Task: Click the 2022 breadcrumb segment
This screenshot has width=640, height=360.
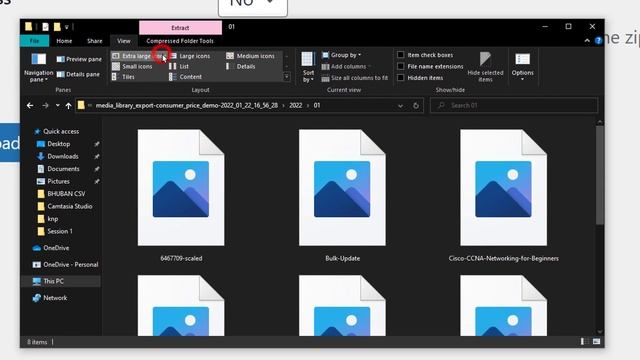Action: pyautogui.click(x=296, y=105)
